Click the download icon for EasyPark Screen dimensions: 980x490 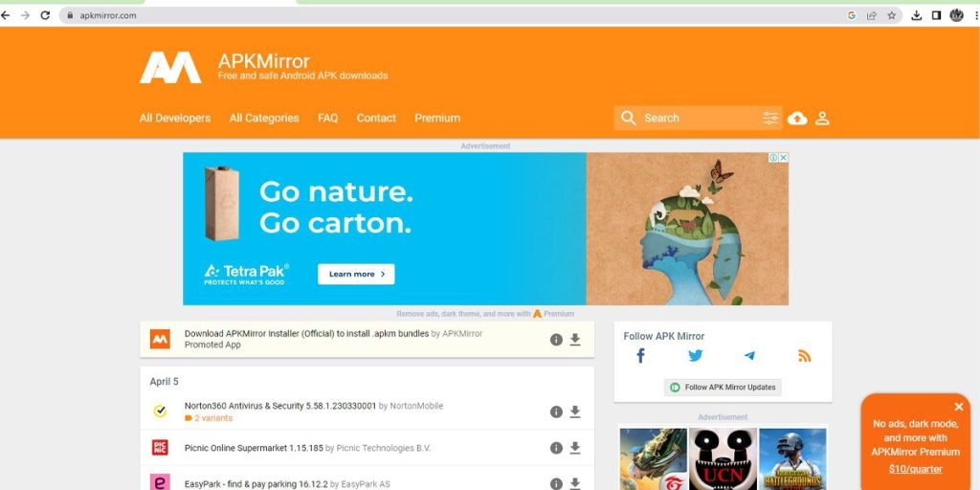[x=575, y=483]
